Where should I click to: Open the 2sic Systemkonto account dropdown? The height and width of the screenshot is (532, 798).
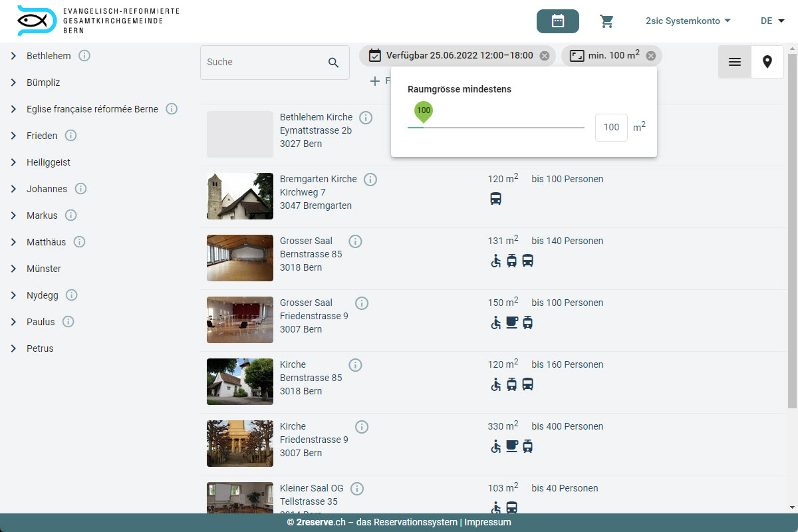pyautogui.click(x=688, y=21)
